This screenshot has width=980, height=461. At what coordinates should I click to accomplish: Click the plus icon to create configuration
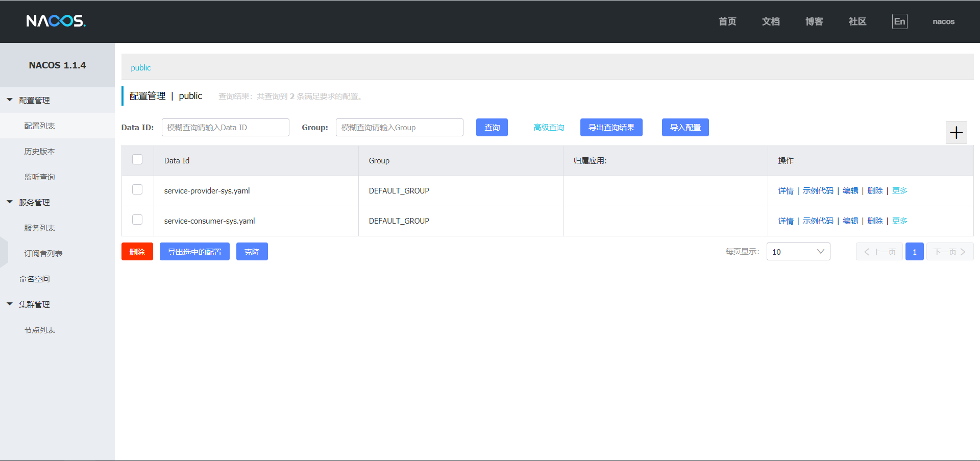[956, 133]
